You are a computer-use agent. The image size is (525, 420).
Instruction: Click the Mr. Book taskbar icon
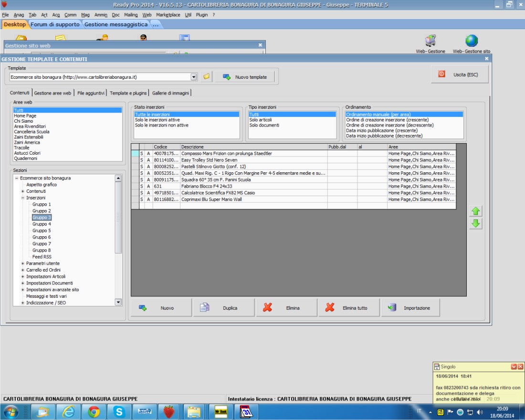tap(221, 411)
